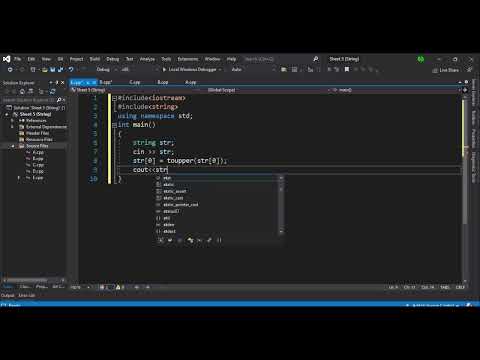Switch to the D.cpp editor tab
The height and width of the screenshot is (360, 480).
[106, 82]
